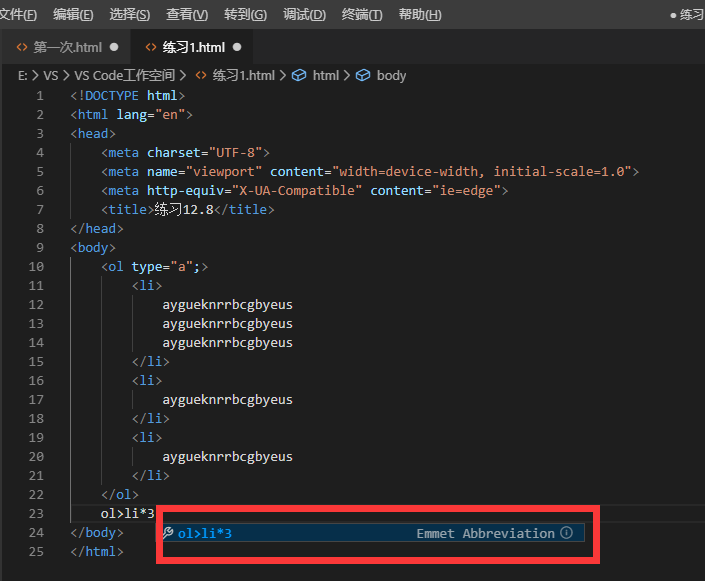Select the body breadcrumb symbol
The width and height of the screenshot is (705, 581).
coord(391,76)
